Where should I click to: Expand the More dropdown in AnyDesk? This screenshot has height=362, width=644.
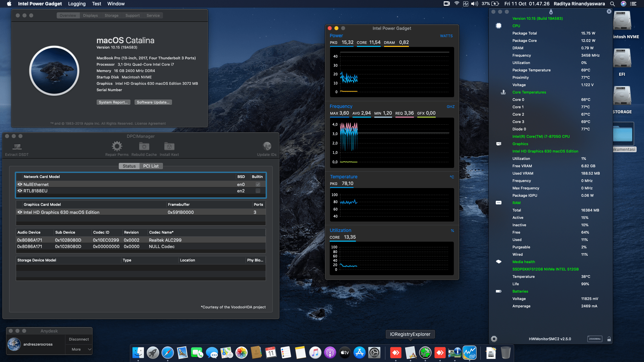pyautogui.click(x=78, y=349)
